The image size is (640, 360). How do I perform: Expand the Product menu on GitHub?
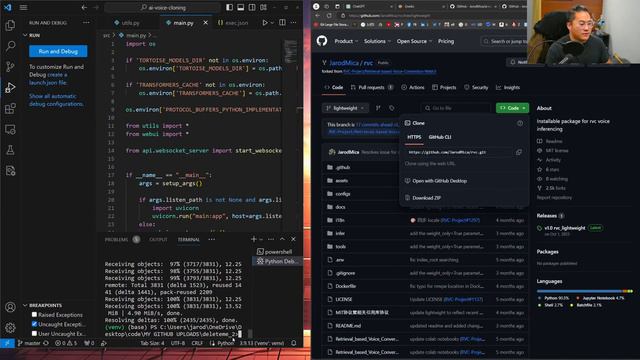point(346,41)
